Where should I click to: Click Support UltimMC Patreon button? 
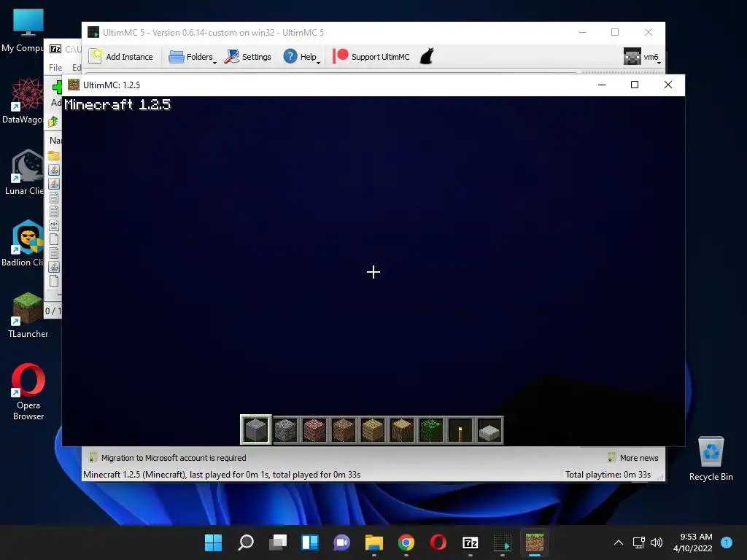coord(371,57)
